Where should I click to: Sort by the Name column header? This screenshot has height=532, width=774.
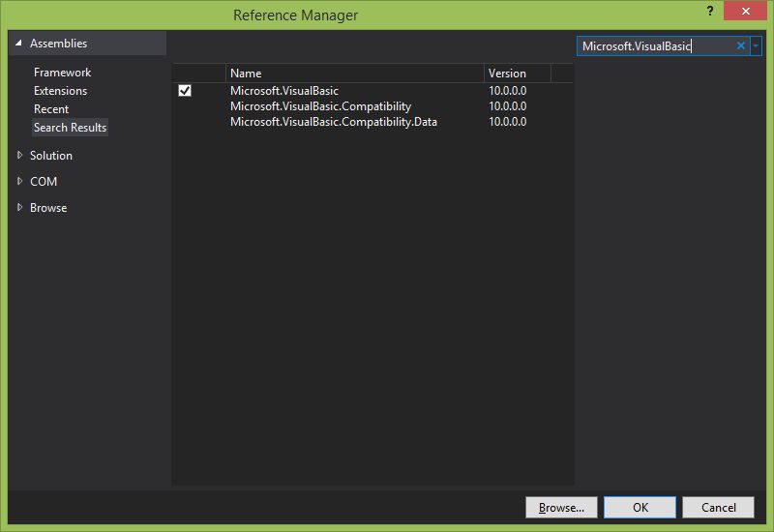(354, 74)
